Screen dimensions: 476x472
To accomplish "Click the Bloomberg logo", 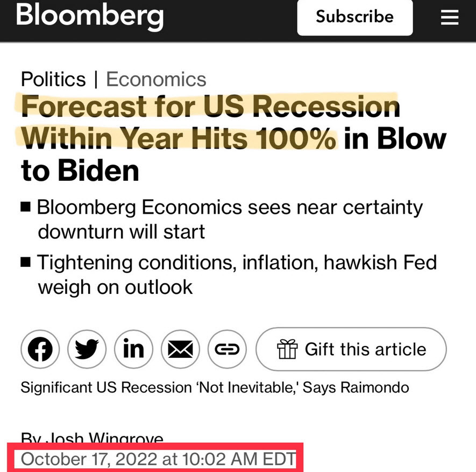I will tap(89, 17).
